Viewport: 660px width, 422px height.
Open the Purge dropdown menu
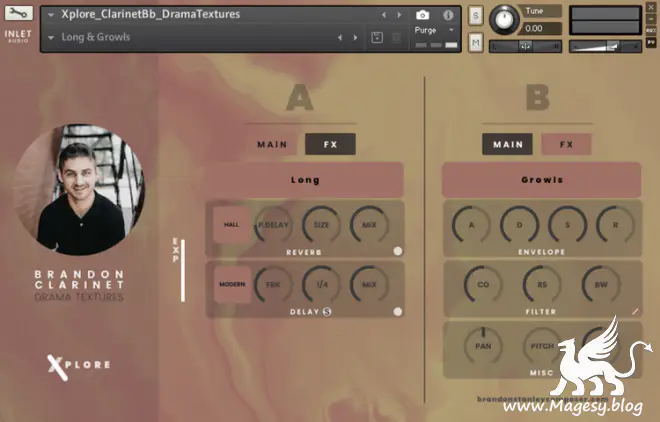[434, 30]
